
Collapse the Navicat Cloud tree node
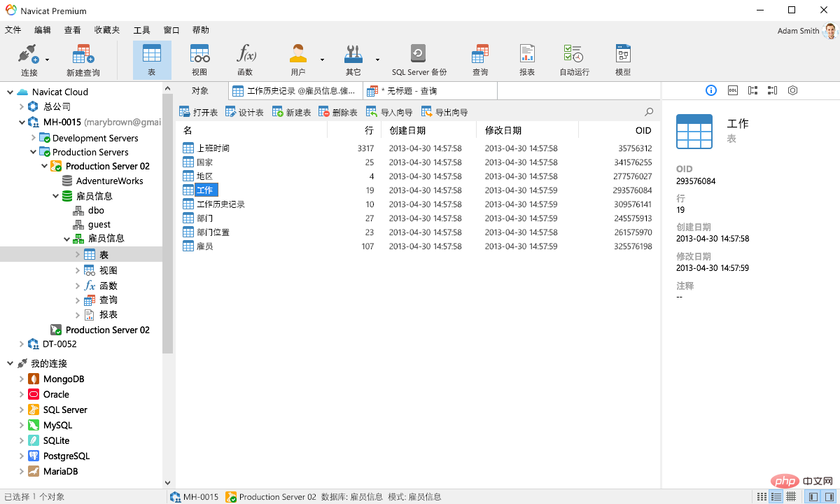[10, 92]
